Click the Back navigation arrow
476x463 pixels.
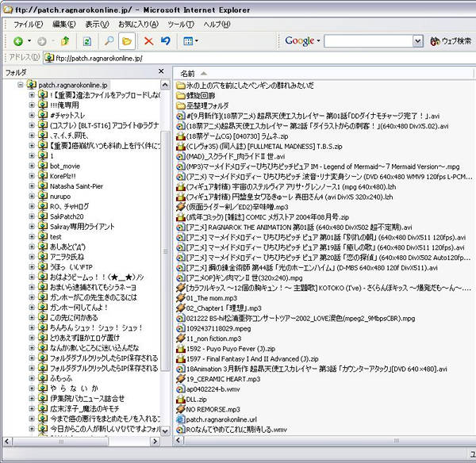(18, 40)
